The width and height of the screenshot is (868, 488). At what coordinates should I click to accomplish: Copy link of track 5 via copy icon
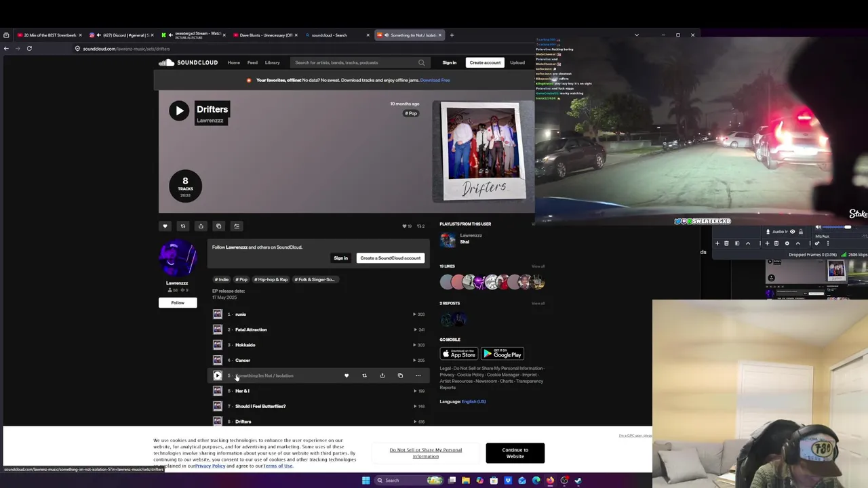[400, 375]
